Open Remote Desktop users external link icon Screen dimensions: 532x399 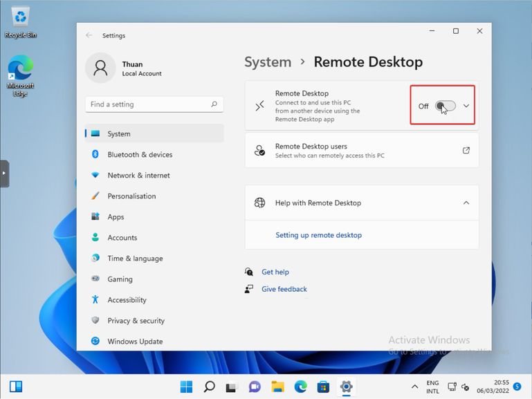click(x=466, y=151)
